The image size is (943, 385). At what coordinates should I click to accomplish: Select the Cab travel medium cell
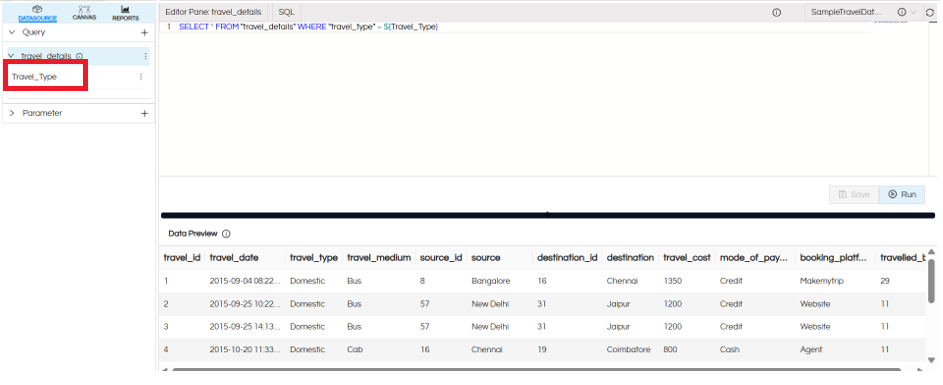pos(354,350)
